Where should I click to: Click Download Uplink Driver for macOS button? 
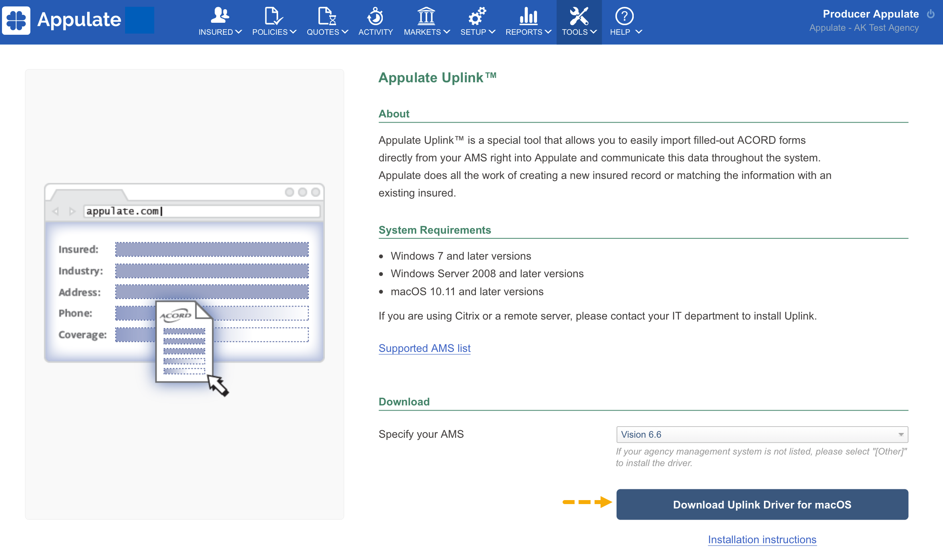tap(762, 504)
